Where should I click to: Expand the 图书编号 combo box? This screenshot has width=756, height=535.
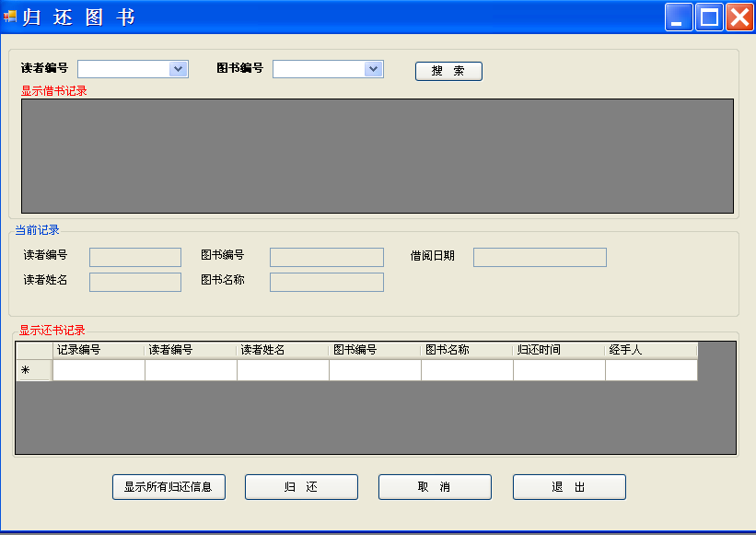coord(373,69)
